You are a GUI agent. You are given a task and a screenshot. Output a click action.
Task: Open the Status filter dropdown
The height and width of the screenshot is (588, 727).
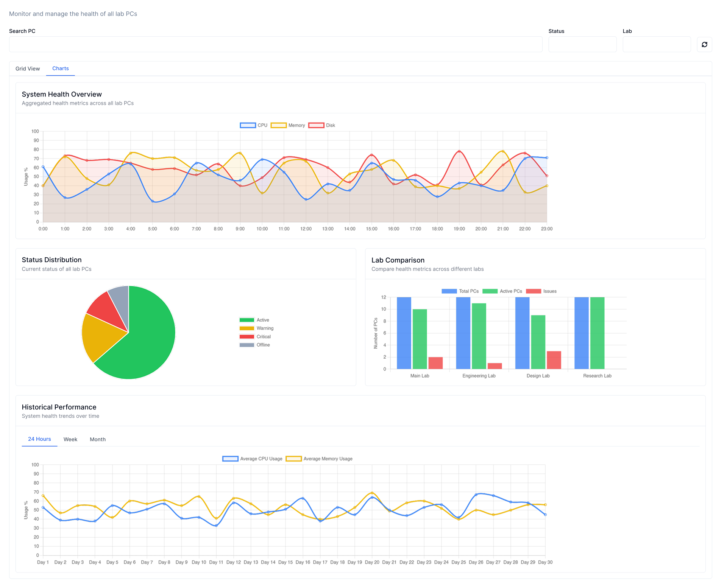[582, 45]
